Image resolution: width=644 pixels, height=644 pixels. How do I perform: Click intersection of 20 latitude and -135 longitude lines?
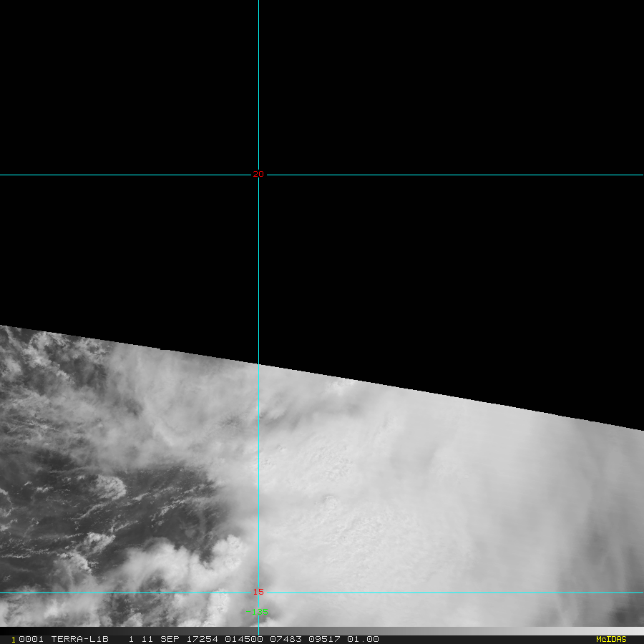point(258,175)
